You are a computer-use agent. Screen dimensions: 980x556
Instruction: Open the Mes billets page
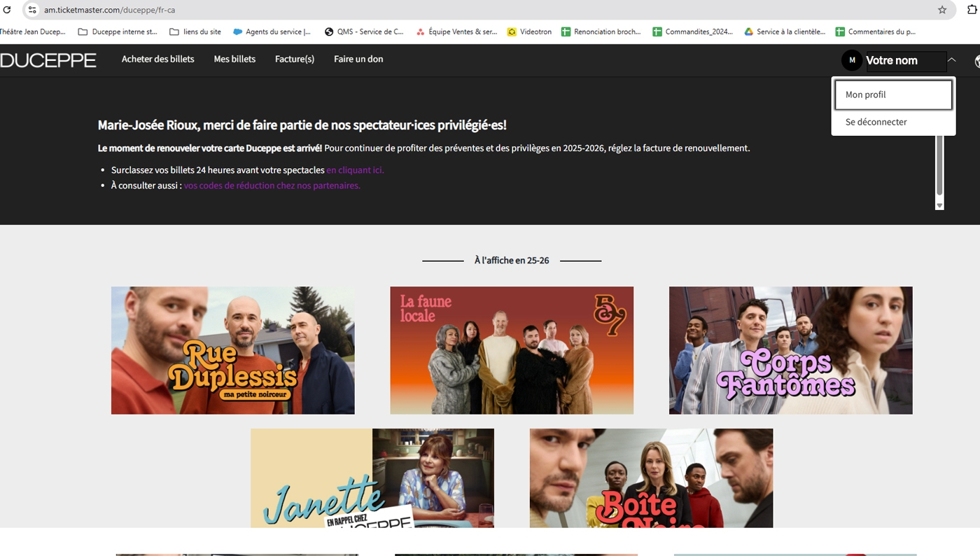[234, 59]
